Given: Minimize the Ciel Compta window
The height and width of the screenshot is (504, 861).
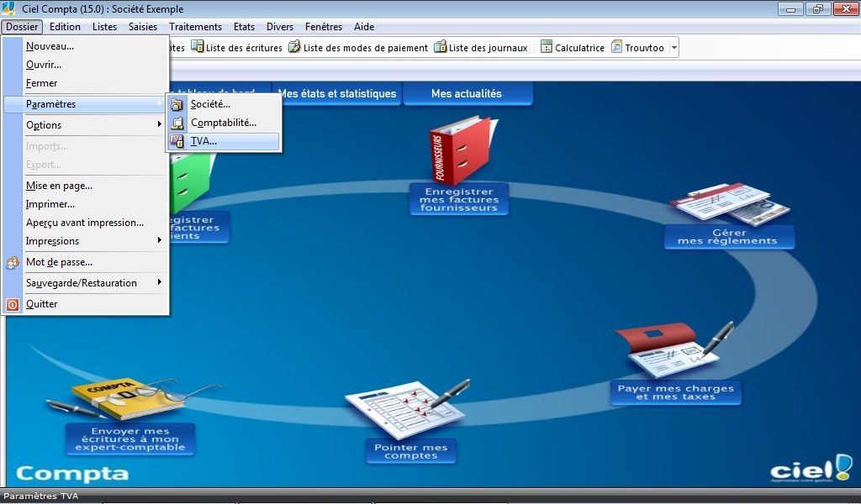Looking at the screenshot, I should [x=790, y=8].
